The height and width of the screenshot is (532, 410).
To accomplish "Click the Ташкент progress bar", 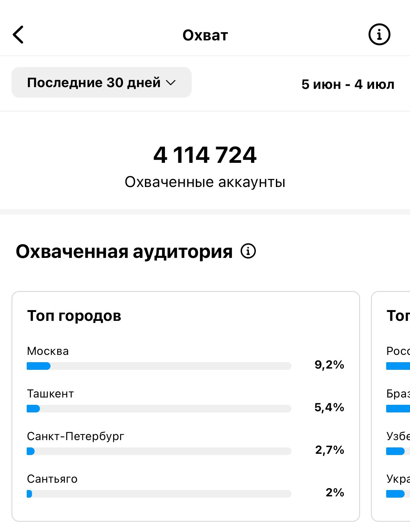I will coord(159,409).
